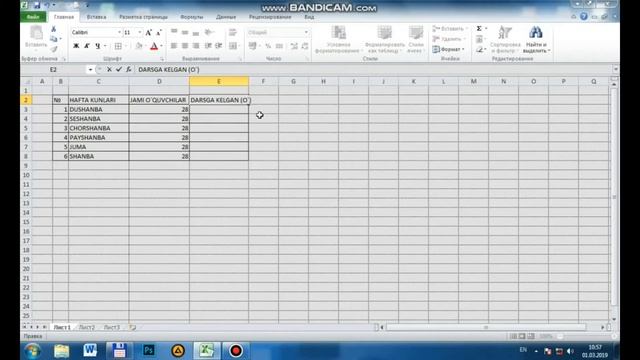Open Find & Select (Найти и выделить)

[536, 39]
